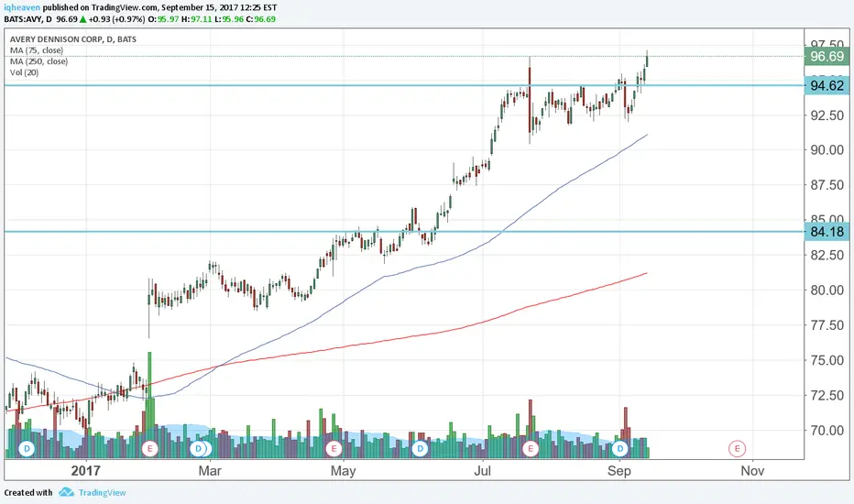
Task: Click the 70.00 price axis label
Action: (x=827, y=431)
